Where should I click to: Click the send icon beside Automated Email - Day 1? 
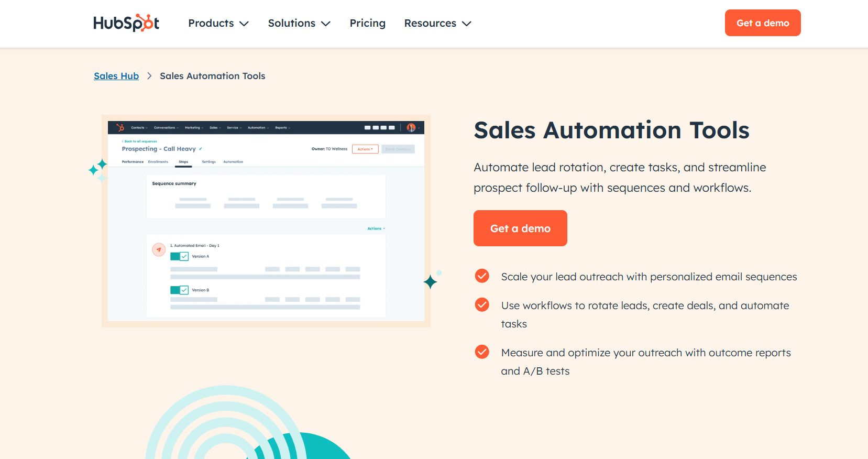[159, 250]
